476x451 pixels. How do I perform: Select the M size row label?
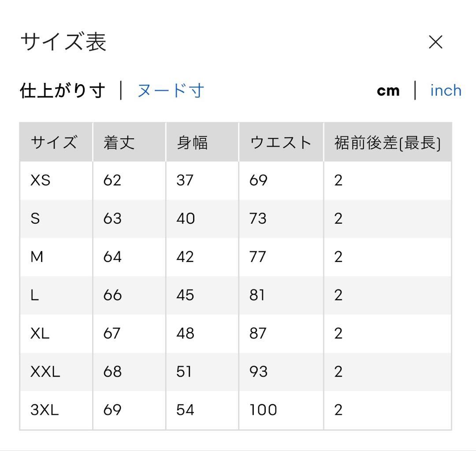tap(37, 257)
